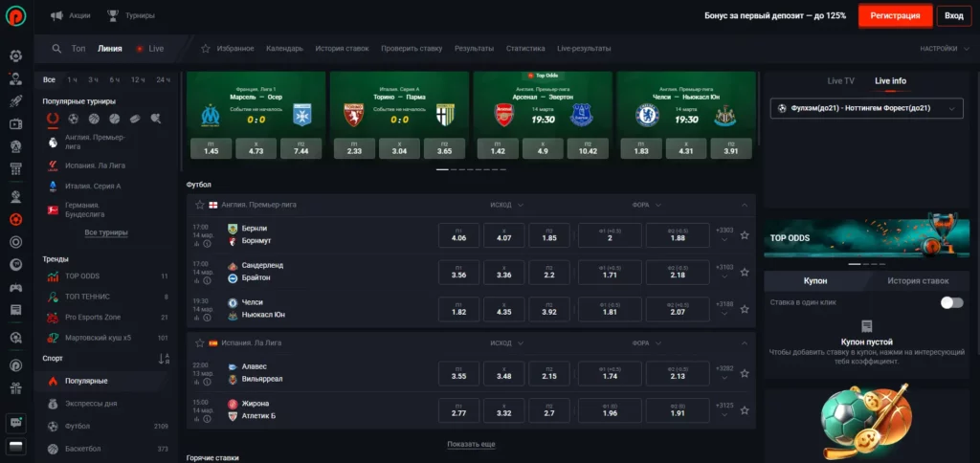This screenshot has height=463, width=980.
Task: Open the История ставок coupon tab
Action: point(918,280)
